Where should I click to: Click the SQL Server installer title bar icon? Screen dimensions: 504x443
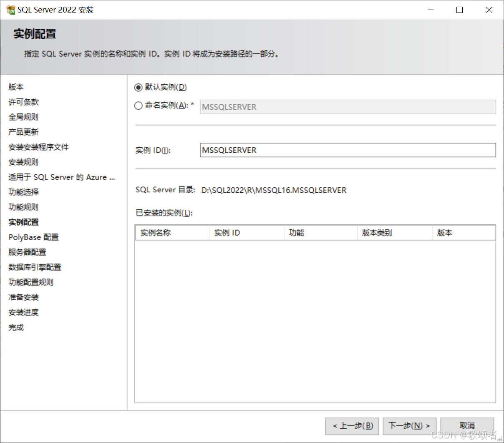click(x=11, y=10)
